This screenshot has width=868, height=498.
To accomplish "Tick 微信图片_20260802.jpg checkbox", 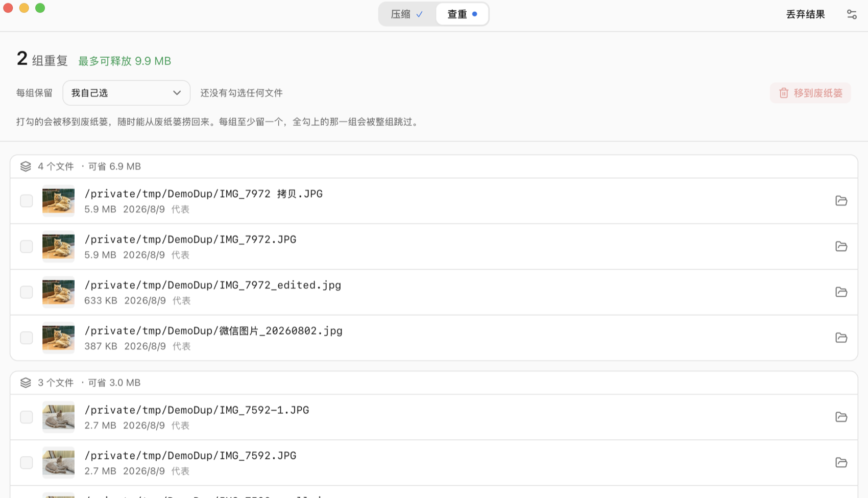I will (x=27, y=338).
